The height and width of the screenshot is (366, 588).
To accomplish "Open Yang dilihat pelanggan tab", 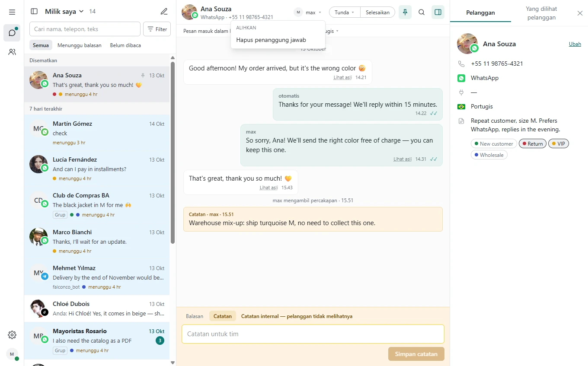I will pos(541,13).
